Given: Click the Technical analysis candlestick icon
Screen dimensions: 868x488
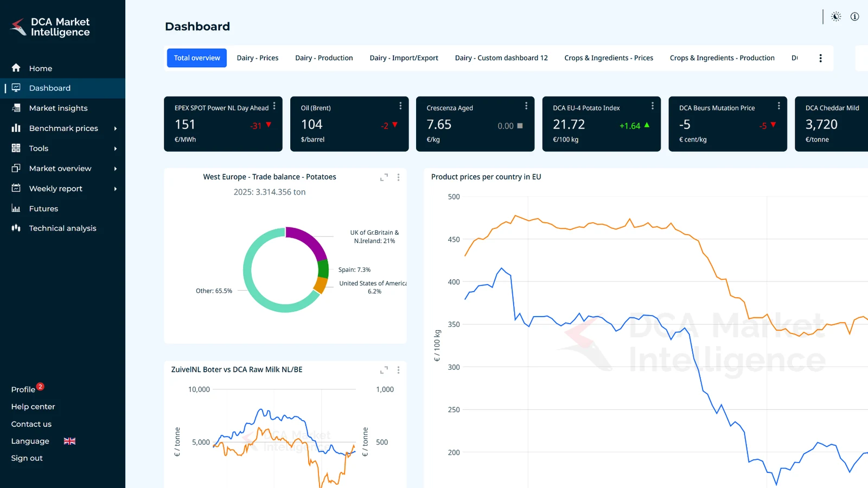Looking at the screenshot, I should click(x=16, y=228).
